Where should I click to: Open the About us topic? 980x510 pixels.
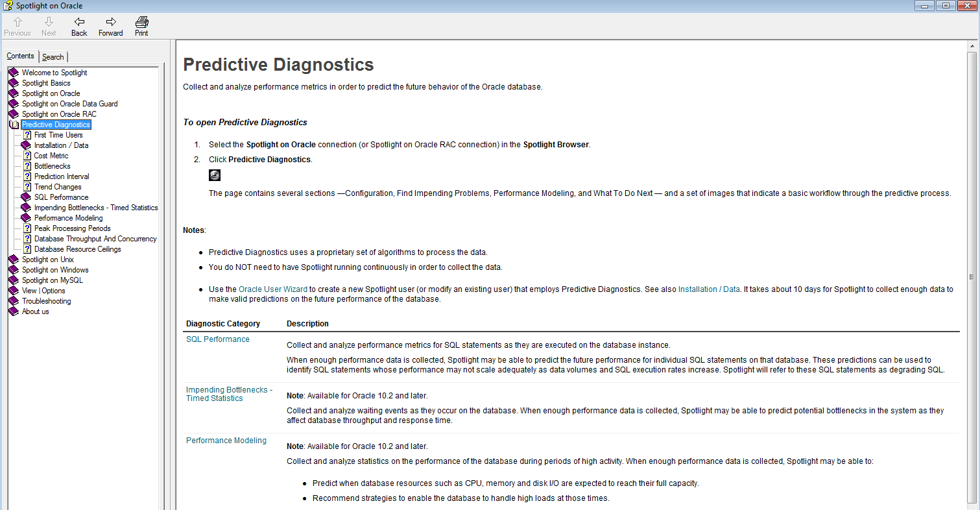pos(36,311)
